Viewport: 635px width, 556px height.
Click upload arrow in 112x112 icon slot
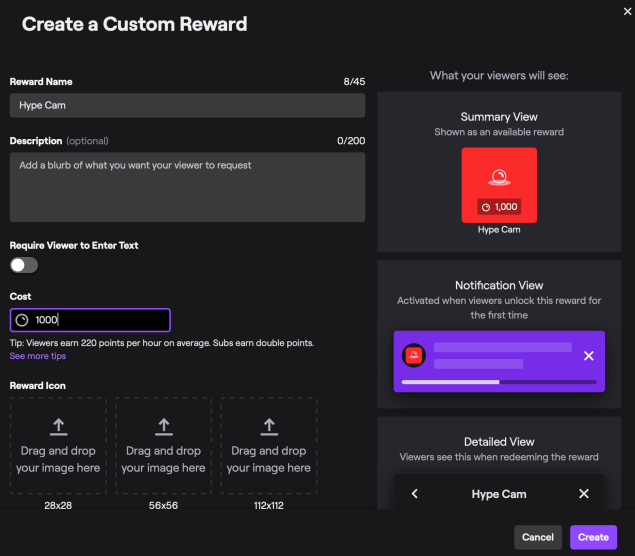click(x=269, y=427)
